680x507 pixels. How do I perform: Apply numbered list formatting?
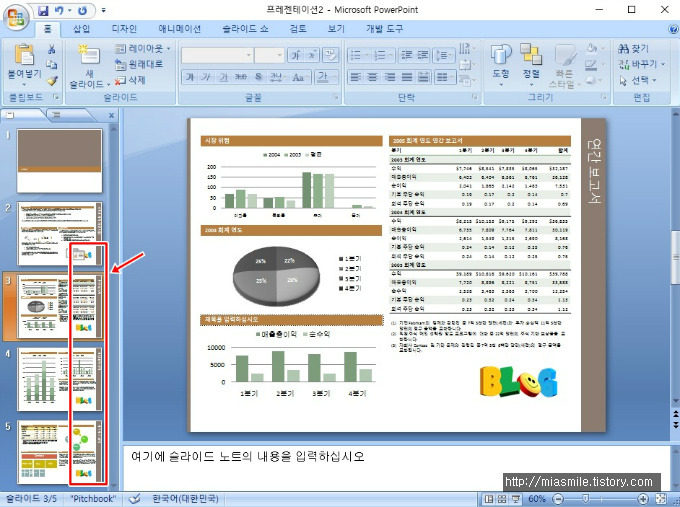(x=380, y=55)
